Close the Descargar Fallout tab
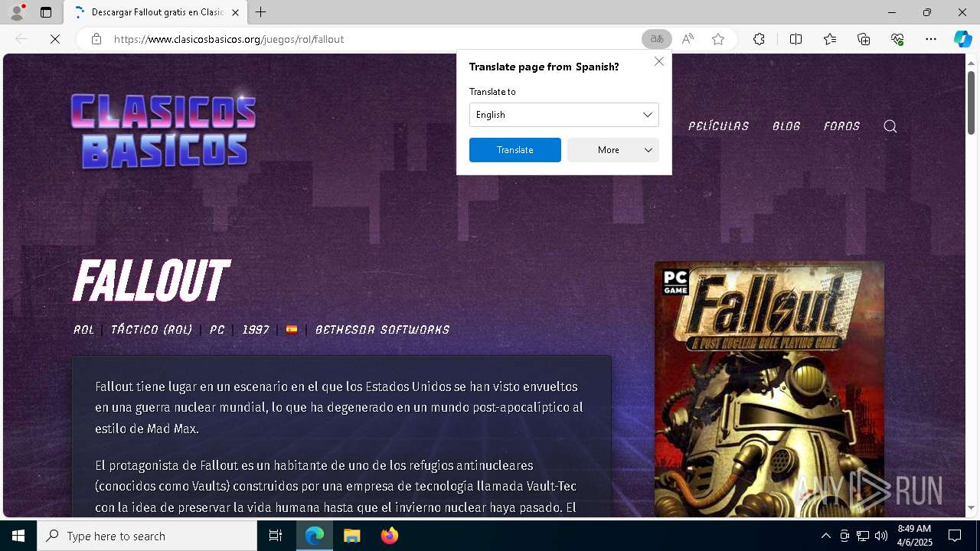 [235, 12]
